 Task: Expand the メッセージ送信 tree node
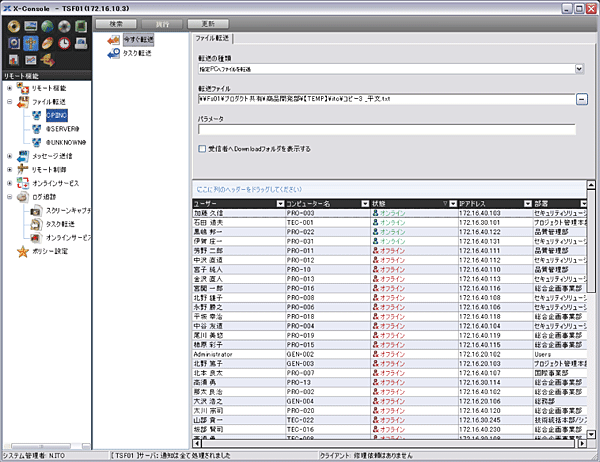point(9,156)
